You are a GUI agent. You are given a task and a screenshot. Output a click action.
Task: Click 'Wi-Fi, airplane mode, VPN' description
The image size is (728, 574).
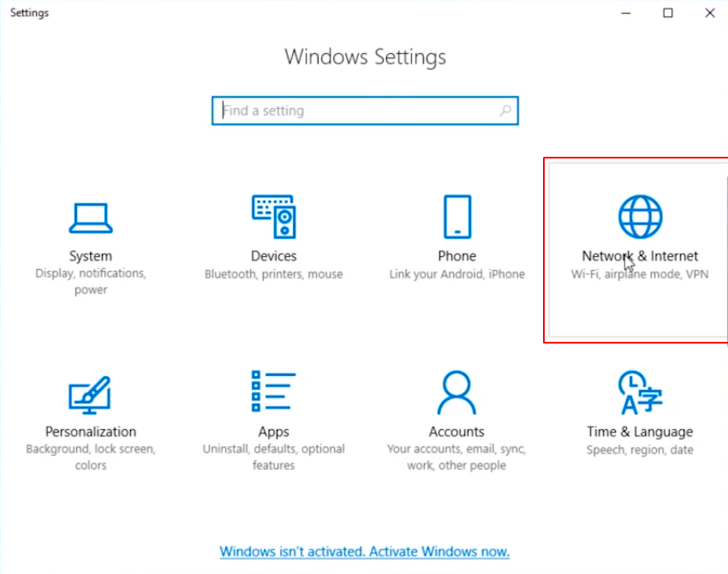pyautogui.click(x=640, y=274)
